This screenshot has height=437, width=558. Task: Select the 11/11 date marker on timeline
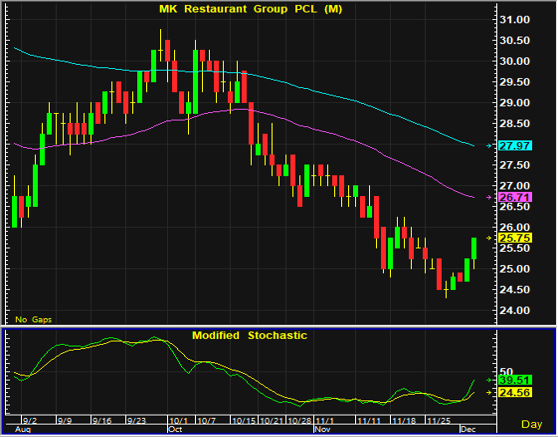369,421
